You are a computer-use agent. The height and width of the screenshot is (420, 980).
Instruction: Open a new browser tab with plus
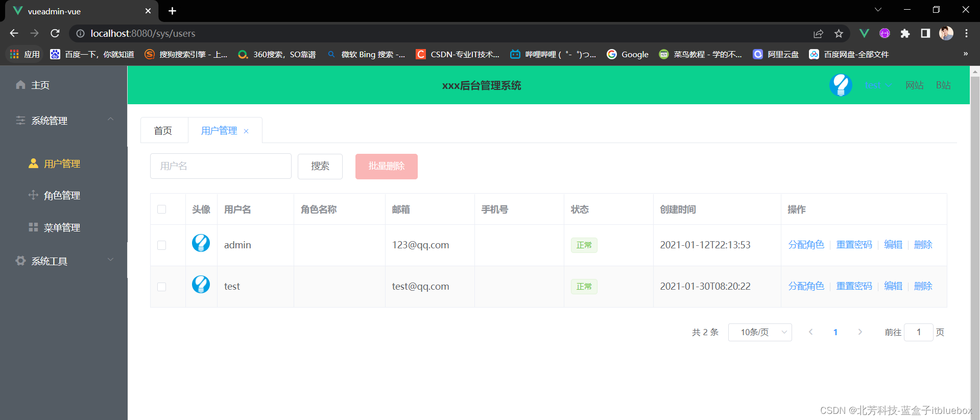tap(173, 11)
